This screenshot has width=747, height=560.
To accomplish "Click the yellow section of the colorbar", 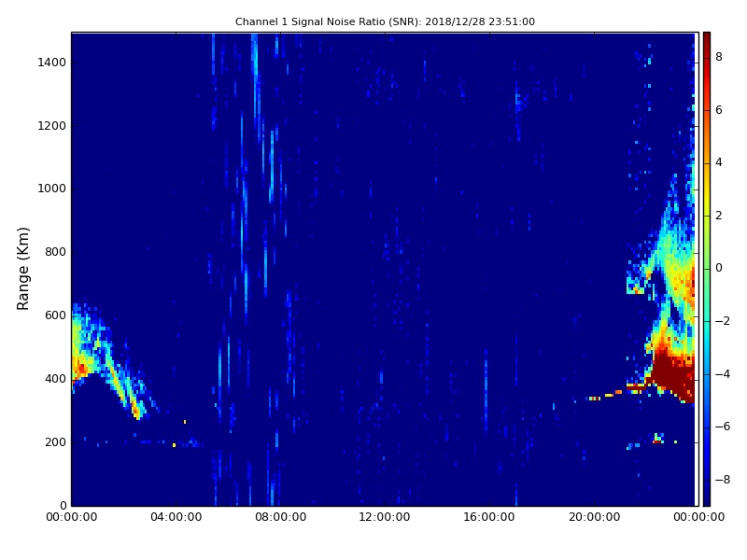I will pos(707,193).
